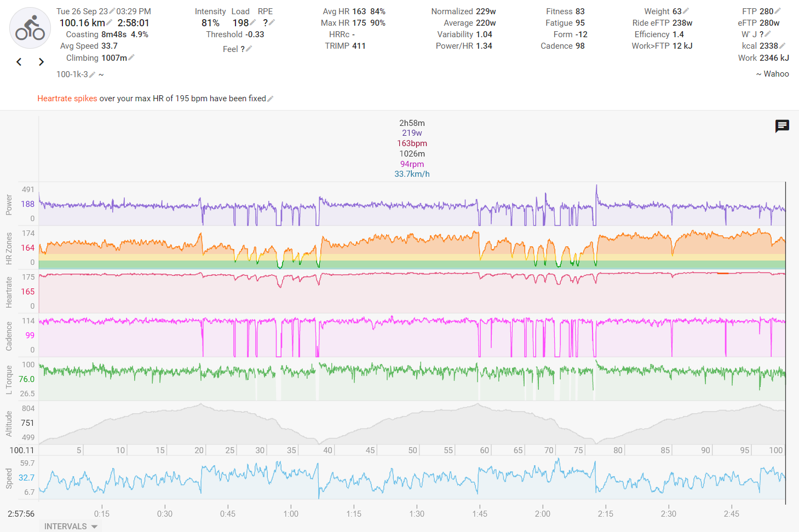Edit heartrate spikes fix setting pencil
This screenshot has height=532, width=799.
tap(271, 99)
